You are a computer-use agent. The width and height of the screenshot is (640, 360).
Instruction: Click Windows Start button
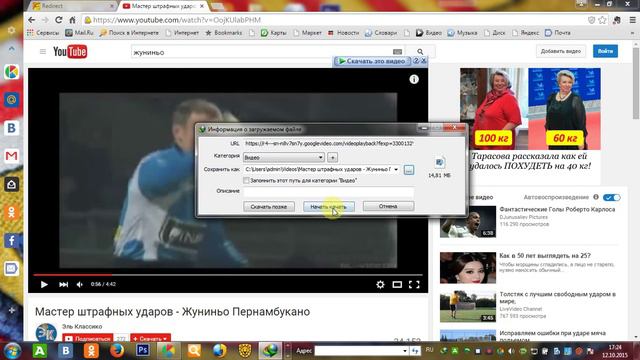pyautogui.click(x=12, y=351)
